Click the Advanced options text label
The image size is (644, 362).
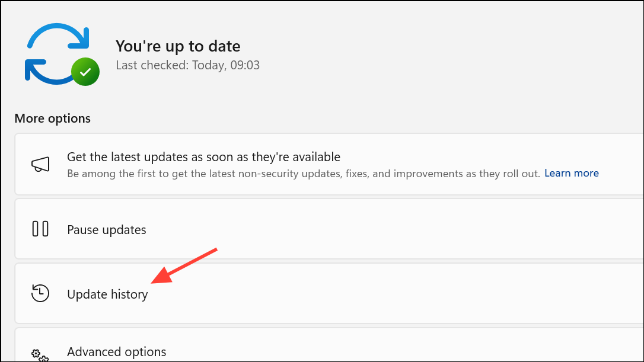[116, 351]
